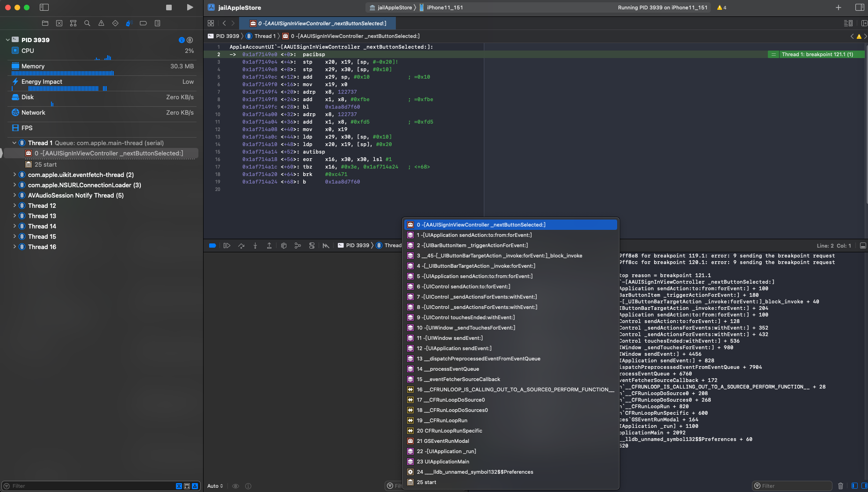
Task: Open the Report navigator icon
Action: point(157,23)
